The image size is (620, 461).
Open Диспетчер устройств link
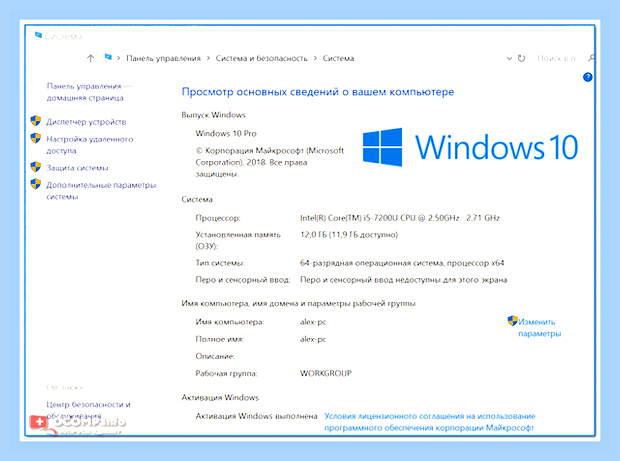tap(86, 122)
